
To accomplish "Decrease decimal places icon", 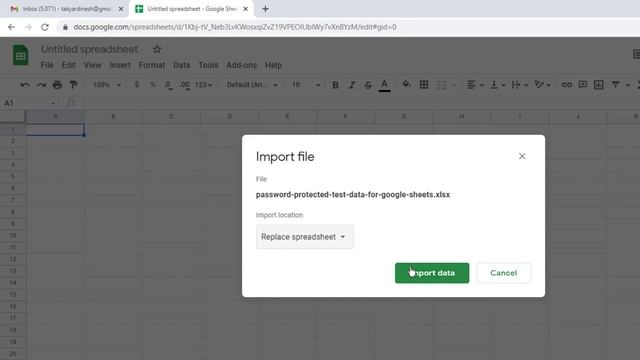I will tap(168, 85).
